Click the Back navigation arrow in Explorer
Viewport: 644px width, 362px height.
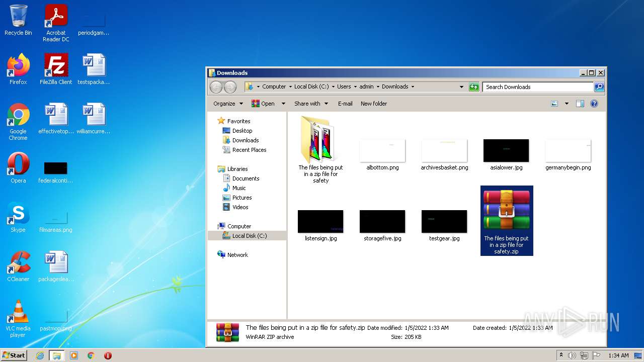[x=216, y=87]
